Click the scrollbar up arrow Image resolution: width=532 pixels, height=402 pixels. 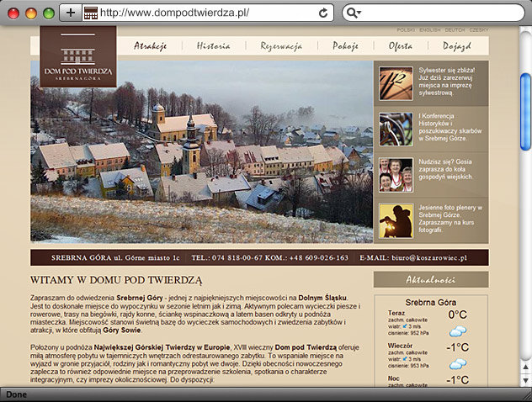[x=525, y=367]
